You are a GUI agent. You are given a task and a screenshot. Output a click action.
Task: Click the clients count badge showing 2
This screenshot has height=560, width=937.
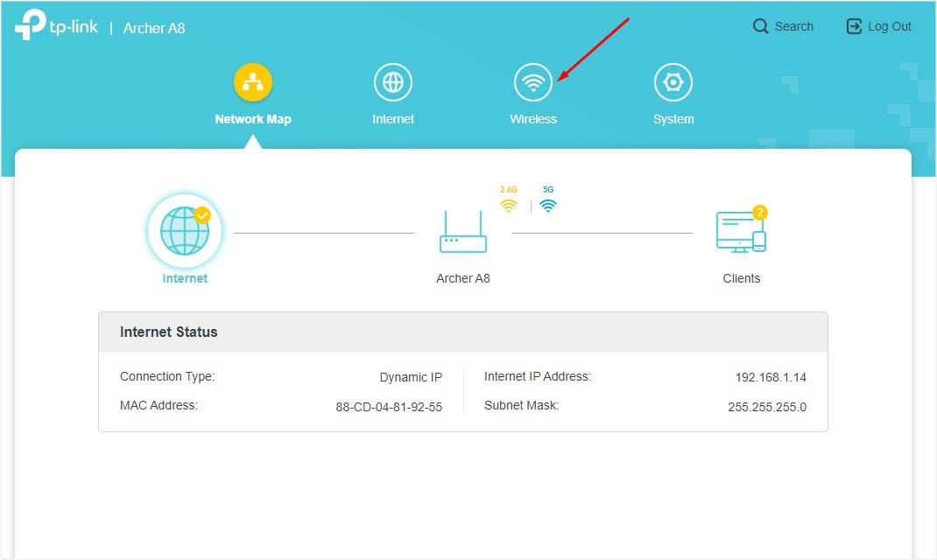(x=759, y=212)
